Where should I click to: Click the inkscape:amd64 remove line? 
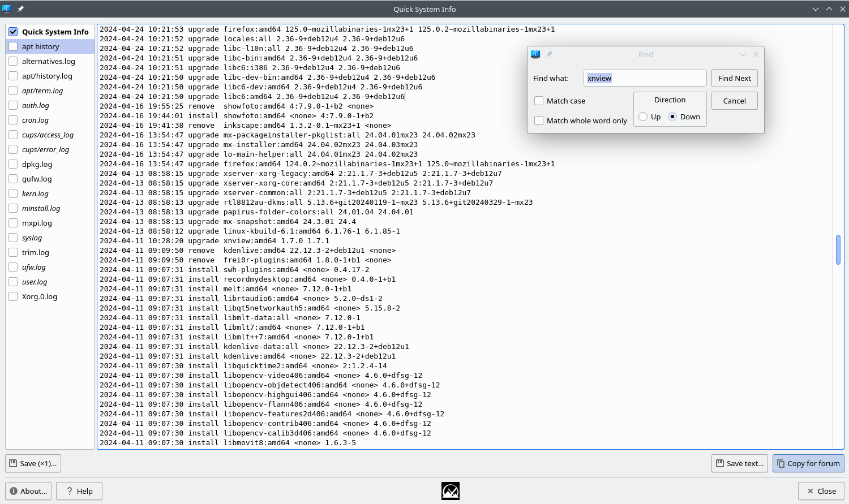[x=246, y=126]
